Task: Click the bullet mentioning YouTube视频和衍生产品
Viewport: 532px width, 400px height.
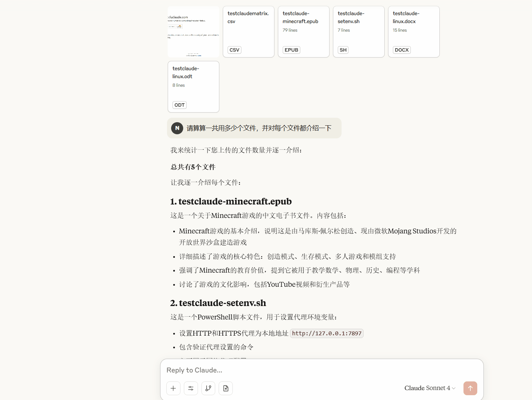Action: pyautogui.click(x=264, y=284)
